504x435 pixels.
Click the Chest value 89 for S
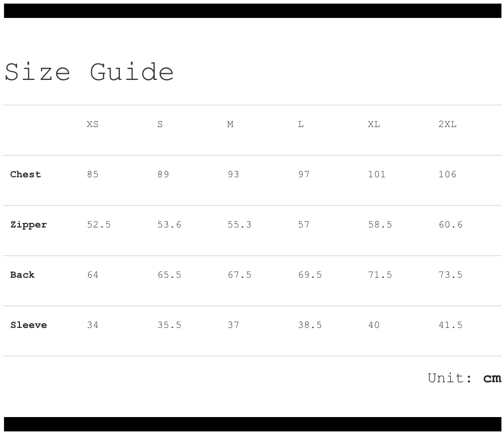pos(163,174)
